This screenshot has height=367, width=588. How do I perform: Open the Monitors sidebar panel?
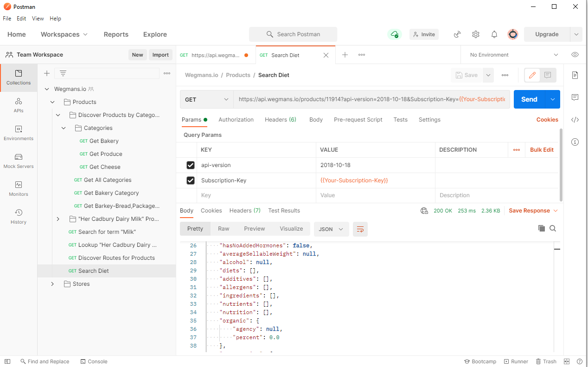tap(19, 189)
